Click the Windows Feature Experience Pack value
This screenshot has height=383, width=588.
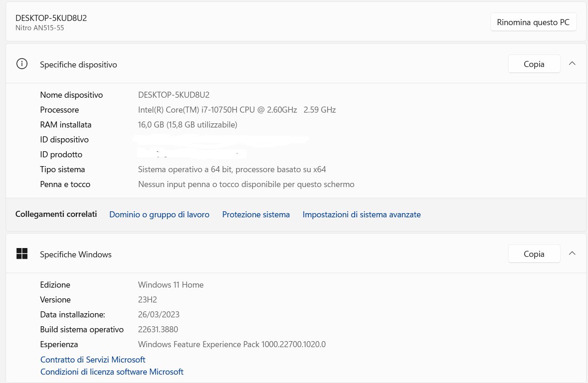232,344
